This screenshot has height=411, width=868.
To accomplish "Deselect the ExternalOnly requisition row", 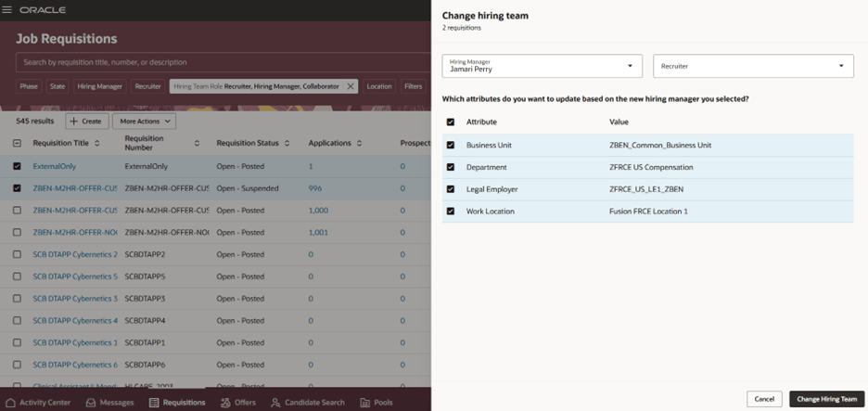I will [17, 166].
